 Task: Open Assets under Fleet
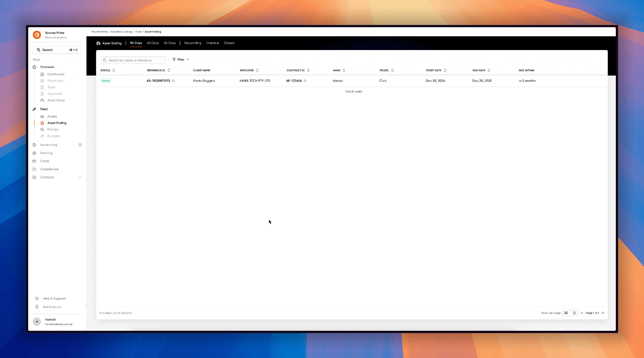(x=52, y=117)
